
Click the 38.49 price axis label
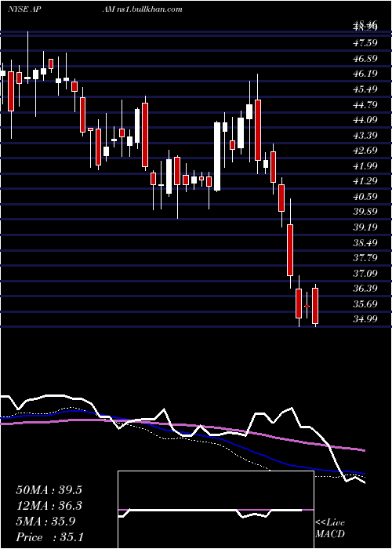coord(365,242)
